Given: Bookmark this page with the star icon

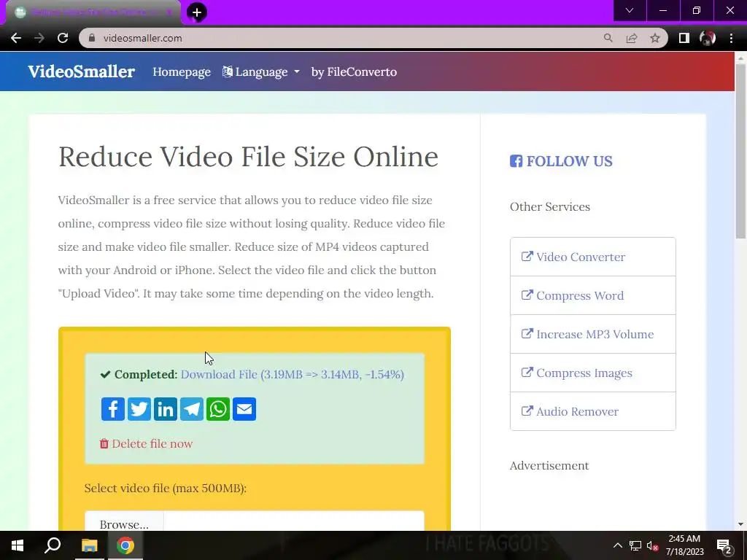Looking at the screenshot, I should pyautogui.click(x=655, y=38).
